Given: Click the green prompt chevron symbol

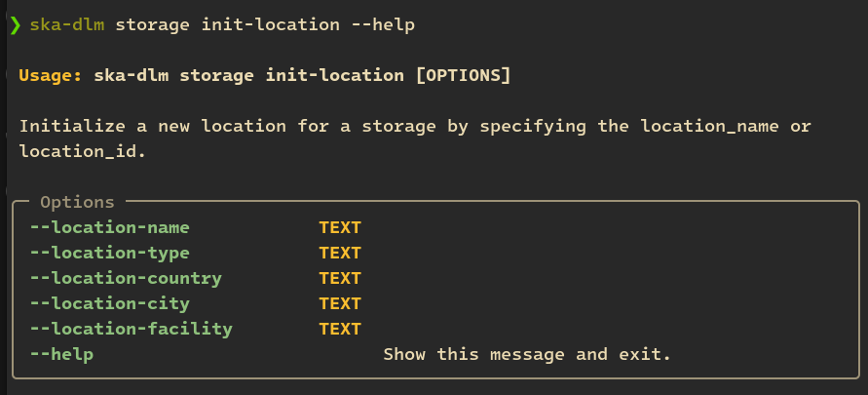Looking at the screenshot, I should tap(15, 24).
